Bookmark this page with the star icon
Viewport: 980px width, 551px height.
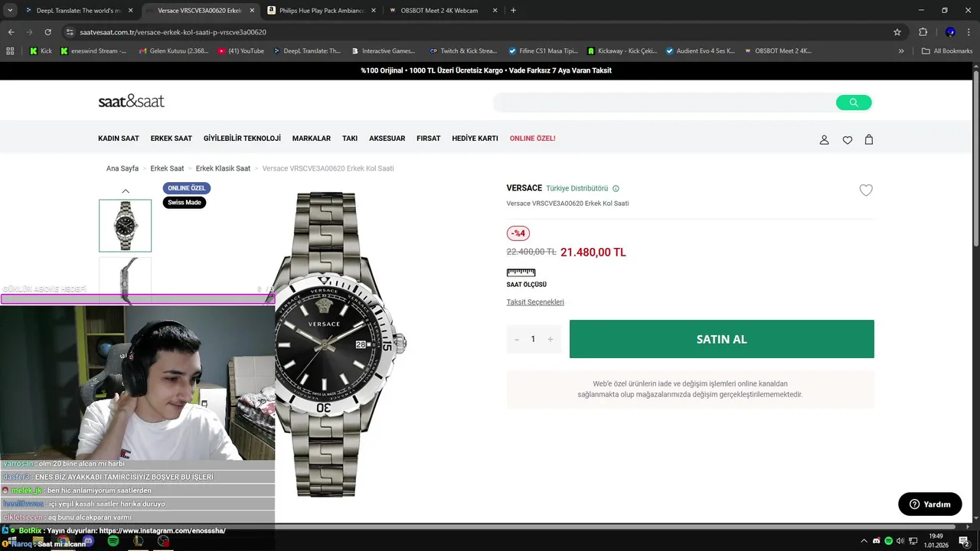[x=897, y=32]
